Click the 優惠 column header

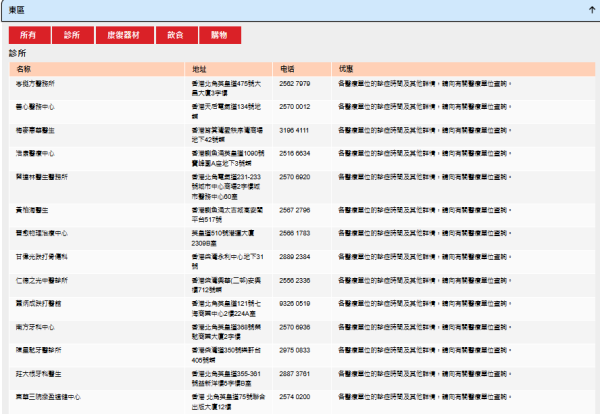click(x=347, y=69)
